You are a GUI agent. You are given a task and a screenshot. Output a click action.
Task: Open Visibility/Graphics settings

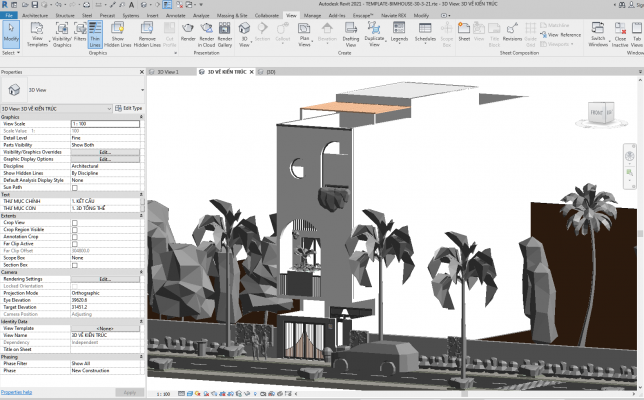tap(62, 35)
